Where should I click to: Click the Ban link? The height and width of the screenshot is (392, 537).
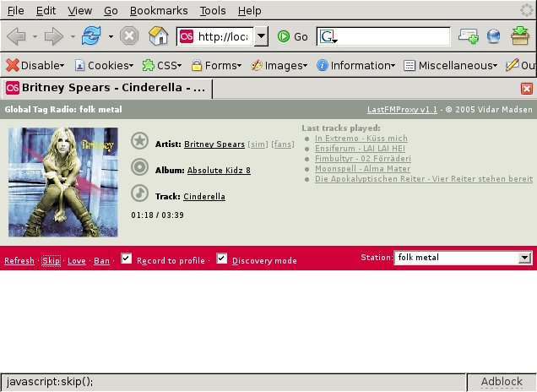(101, 261)
